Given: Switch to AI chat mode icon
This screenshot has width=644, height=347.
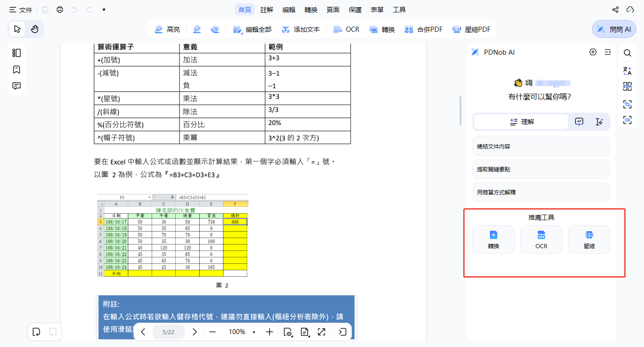Looking at the screenshot, I should [579, 122].
